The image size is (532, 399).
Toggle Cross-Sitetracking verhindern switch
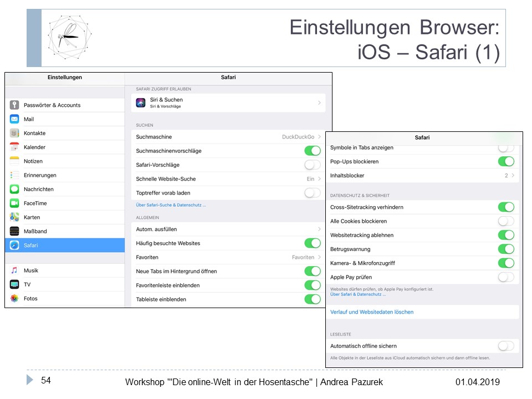506,207
